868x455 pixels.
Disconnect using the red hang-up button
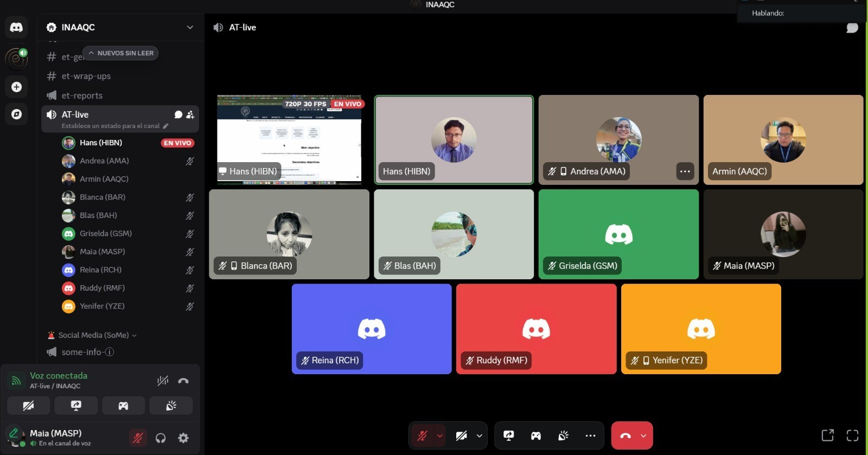pos(625,435)
